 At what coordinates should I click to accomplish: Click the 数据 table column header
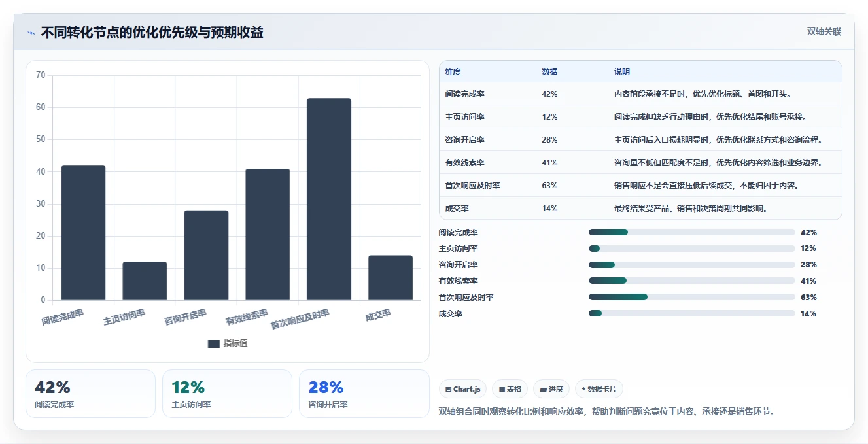549,72
